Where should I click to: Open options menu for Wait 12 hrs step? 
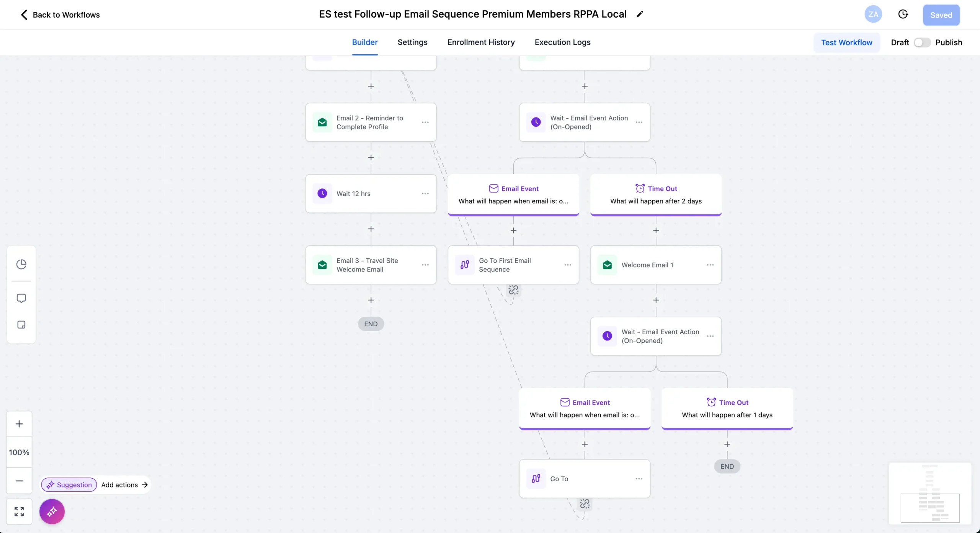425,194
